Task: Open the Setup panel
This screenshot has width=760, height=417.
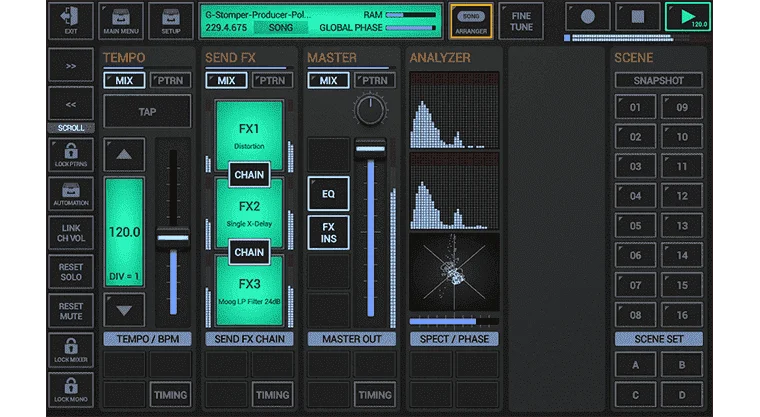Action: click(x=171, y=21)
